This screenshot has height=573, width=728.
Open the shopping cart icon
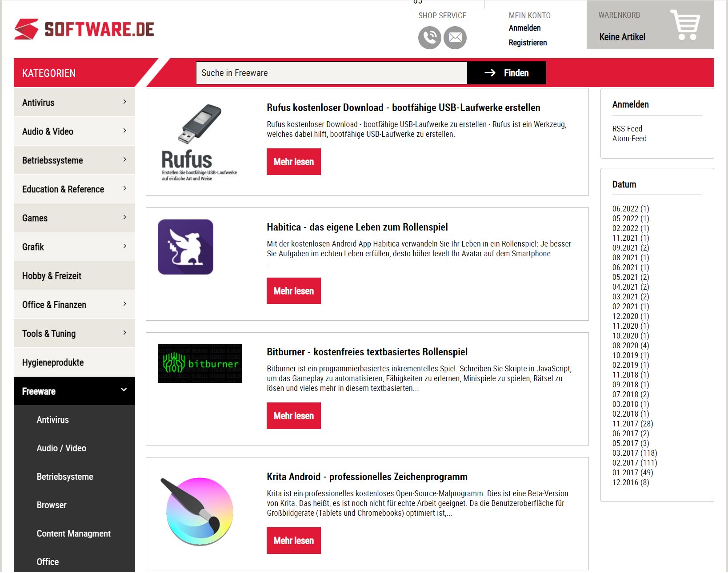pos(685,25)
